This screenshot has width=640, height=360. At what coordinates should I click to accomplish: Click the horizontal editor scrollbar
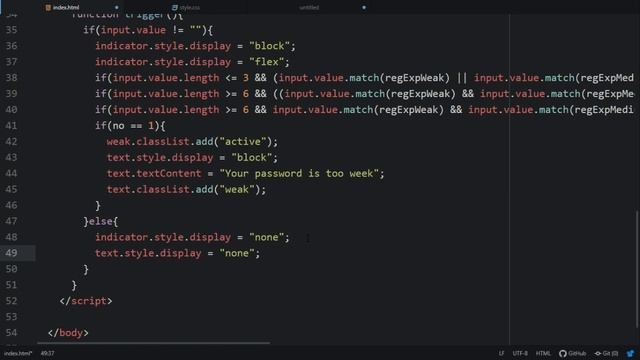coord(153,343)
